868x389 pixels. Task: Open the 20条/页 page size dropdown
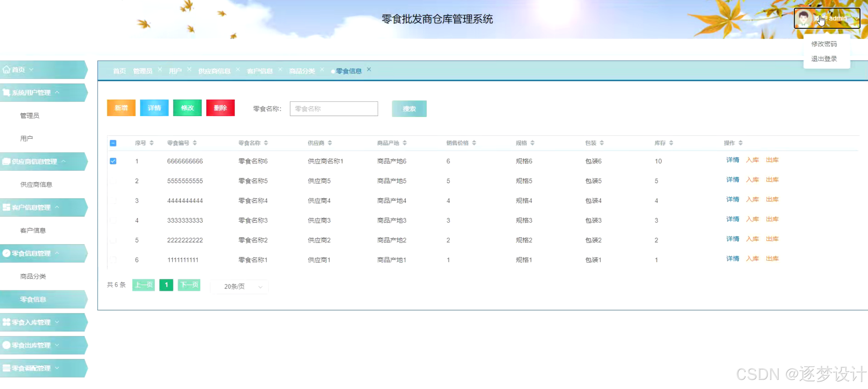239,286
